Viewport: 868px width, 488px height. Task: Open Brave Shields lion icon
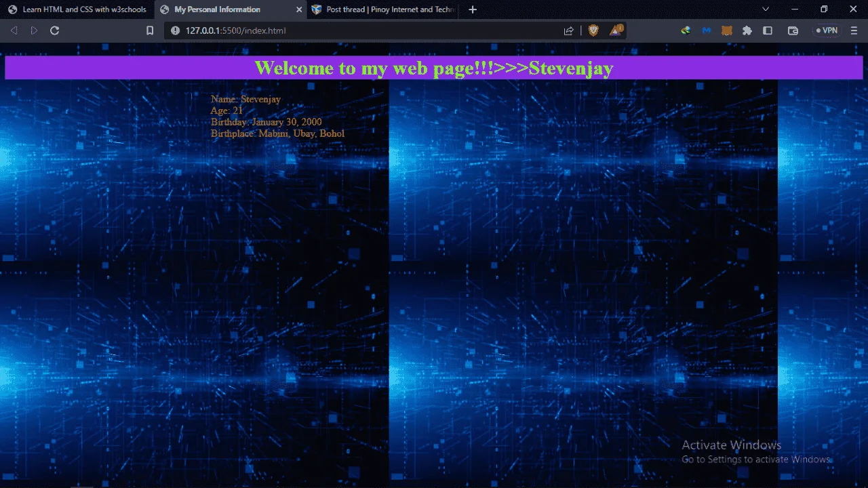[x=593, y=30]
